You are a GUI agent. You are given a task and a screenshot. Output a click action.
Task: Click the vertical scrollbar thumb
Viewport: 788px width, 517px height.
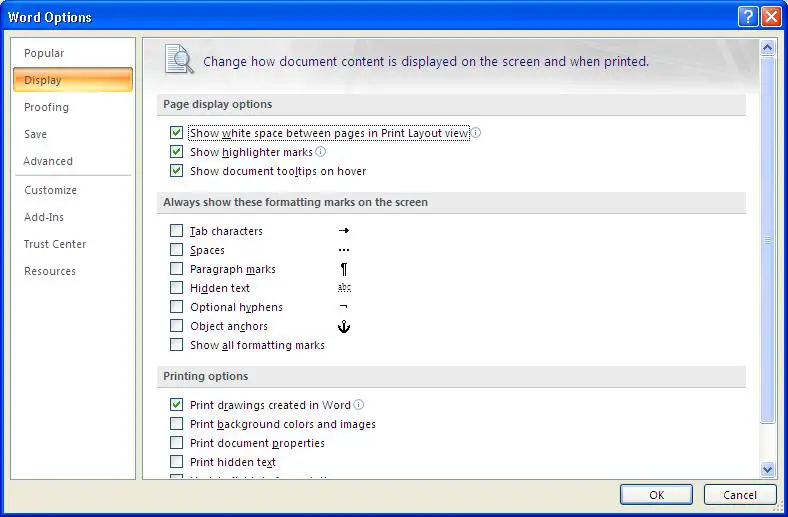[x=767, y=240]
